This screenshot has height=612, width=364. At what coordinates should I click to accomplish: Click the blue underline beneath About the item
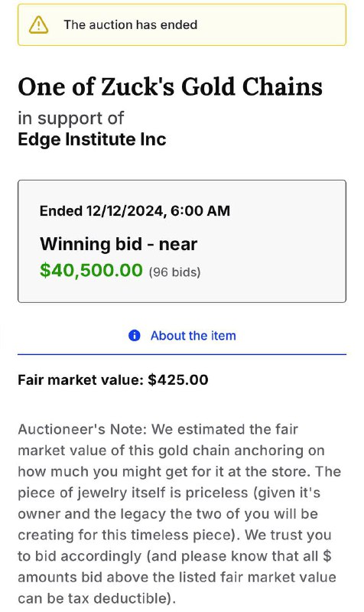click(x=182, y=354)
